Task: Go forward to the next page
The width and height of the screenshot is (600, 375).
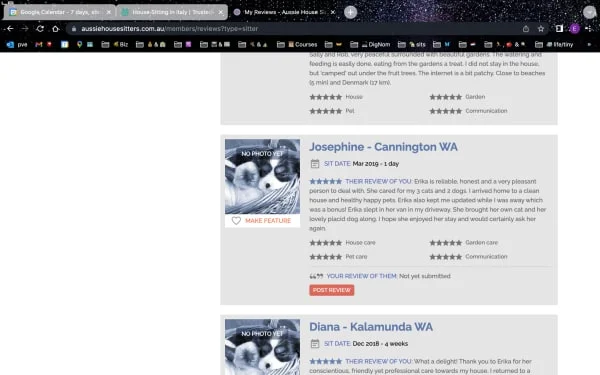Action: tap(25, 29)
